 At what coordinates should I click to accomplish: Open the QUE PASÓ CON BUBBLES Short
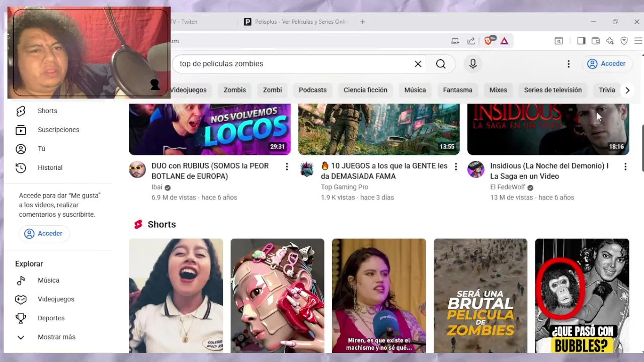pos(582,296)
